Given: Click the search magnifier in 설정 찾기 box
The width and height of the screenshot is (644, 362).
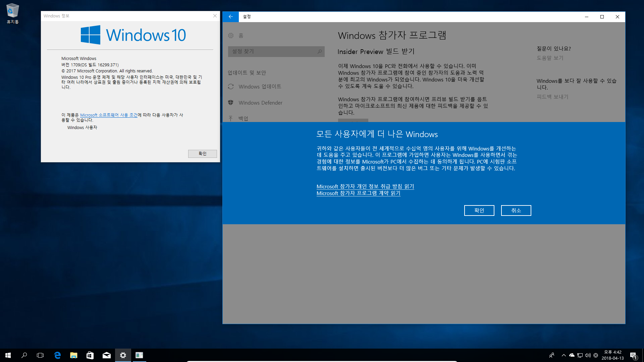Looking at the screenshot, I should click(320, 51).
